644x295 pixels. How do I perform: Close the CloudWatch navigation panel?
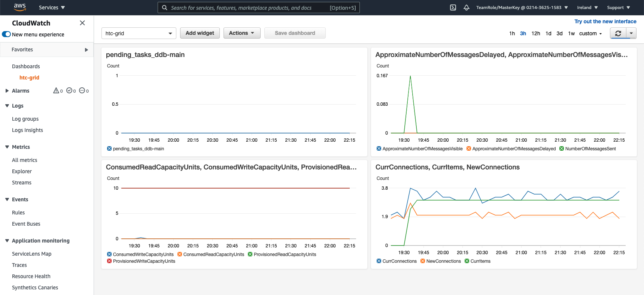pos(82,23)
